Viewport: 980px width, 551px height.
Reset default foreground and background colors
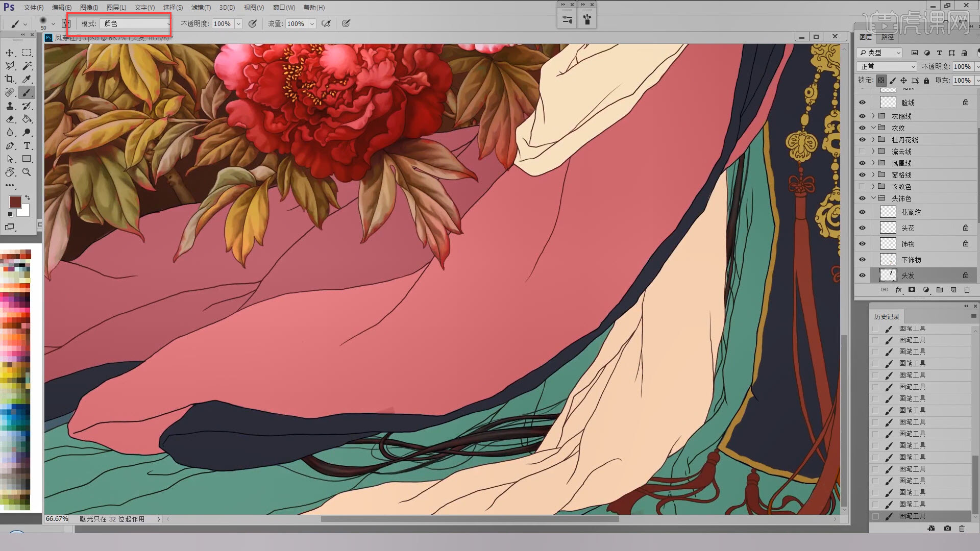pyautogui.click(x=11, y=215)
